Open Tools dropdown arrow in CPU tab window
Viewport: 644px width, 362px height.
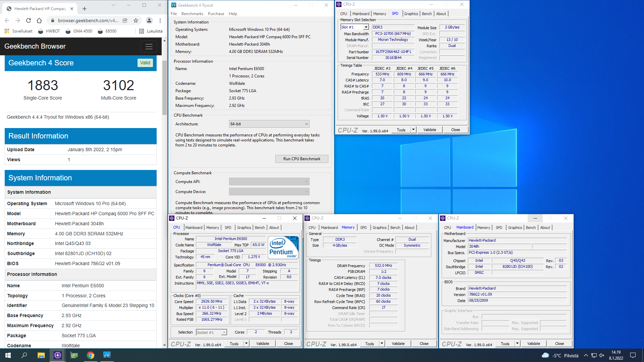246,344
